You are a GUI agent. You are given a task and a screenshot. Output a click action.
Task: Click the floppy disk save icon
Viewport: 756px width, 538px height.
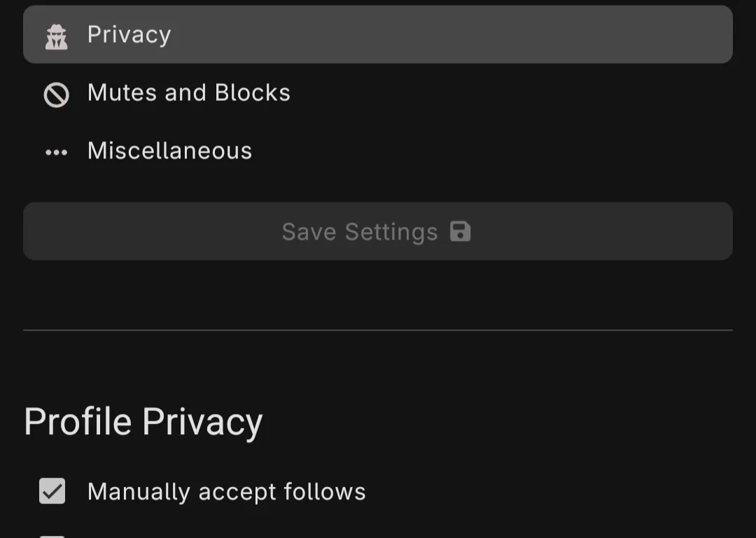tap(460, 231)
